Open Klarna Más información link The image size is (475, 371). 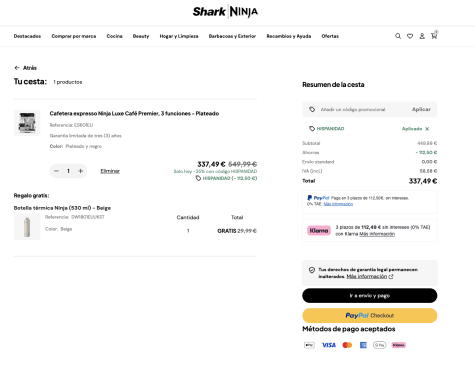click(377, 234)
